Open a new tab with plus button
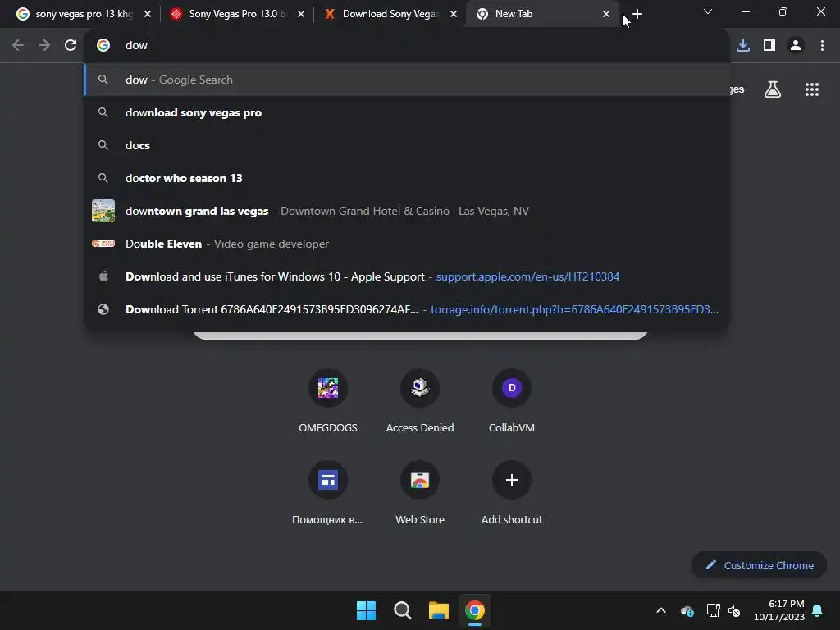Screen dimensions: 840x630 click(637, 14)
